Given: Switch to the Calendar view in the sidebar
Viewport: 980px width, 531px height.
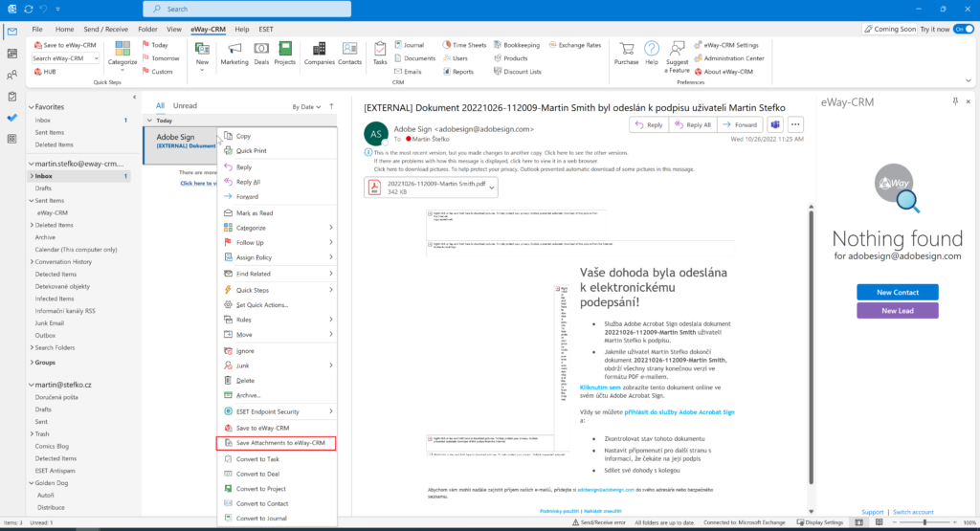Looking at the screenshot, I should point(11,54).
